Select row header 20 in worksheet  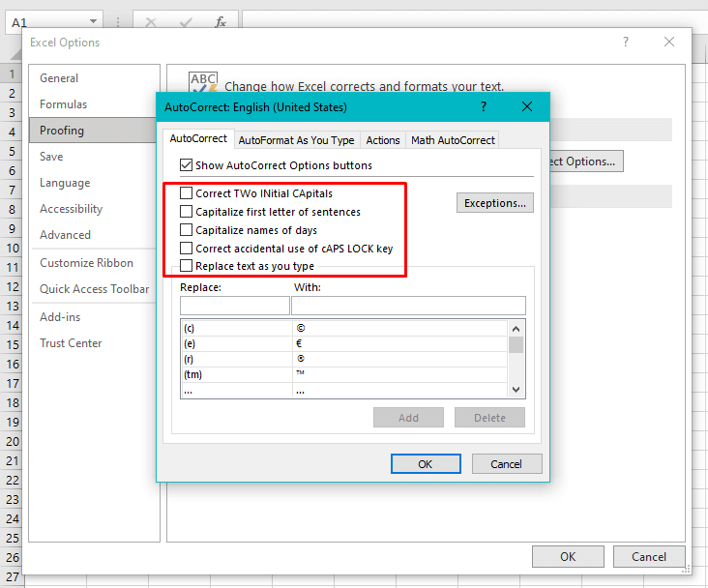[x=13, y=441]
